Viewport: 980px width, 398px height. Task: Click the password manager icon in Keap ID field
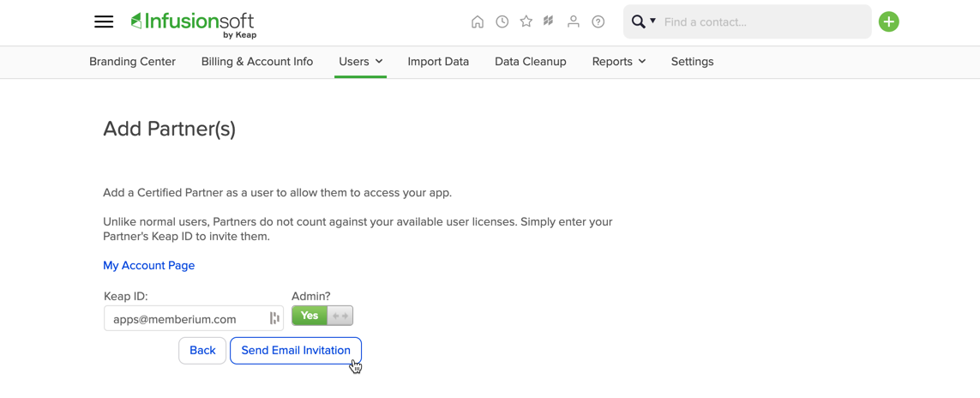pos(274,318)
